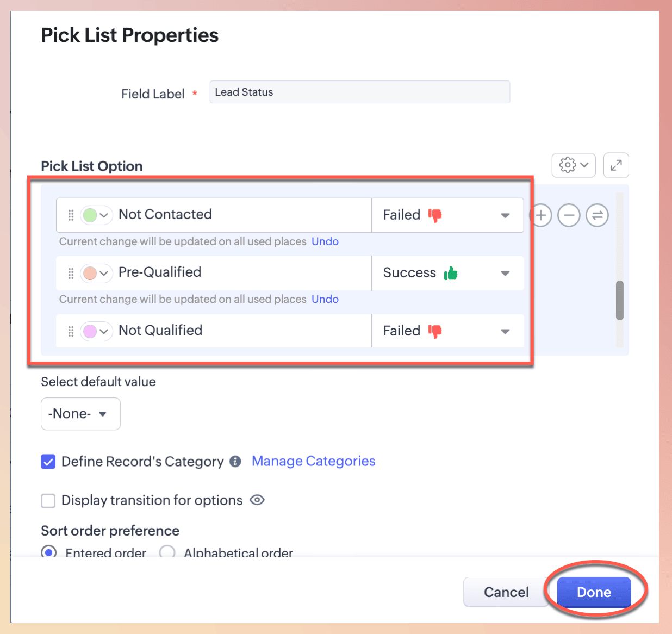The image size is (672, 634).
Task: Uncheck Define Record's Category checkbox
Action: pos(48,462)
